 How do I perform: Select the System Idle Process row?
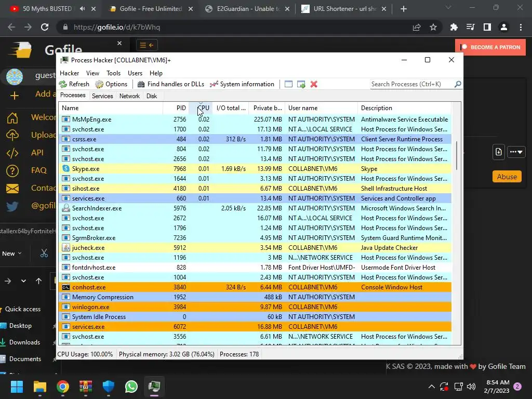click(255, 316)
